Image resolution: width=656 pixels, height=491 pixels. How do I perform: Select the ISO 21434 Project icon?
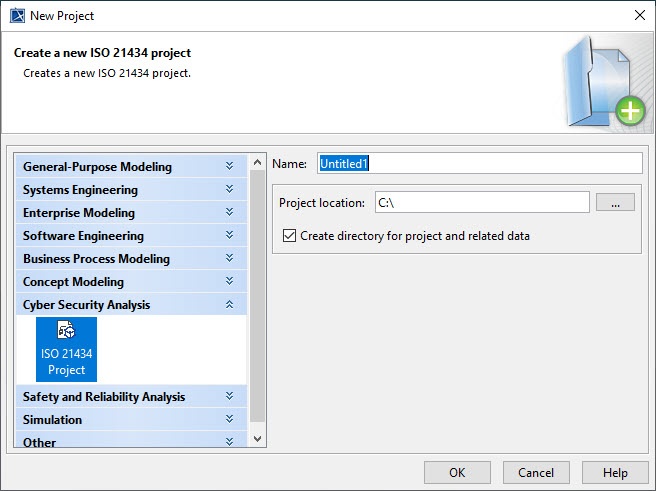66,348
